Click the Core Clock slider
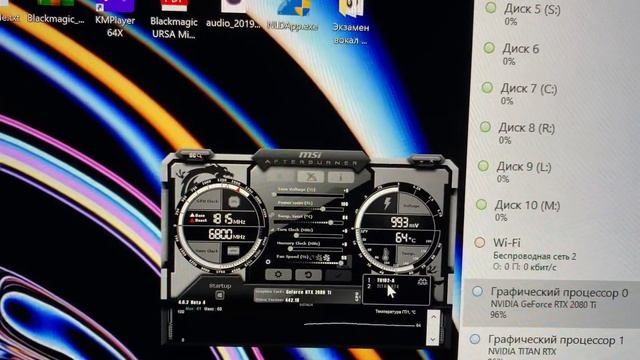 [309, 236]
